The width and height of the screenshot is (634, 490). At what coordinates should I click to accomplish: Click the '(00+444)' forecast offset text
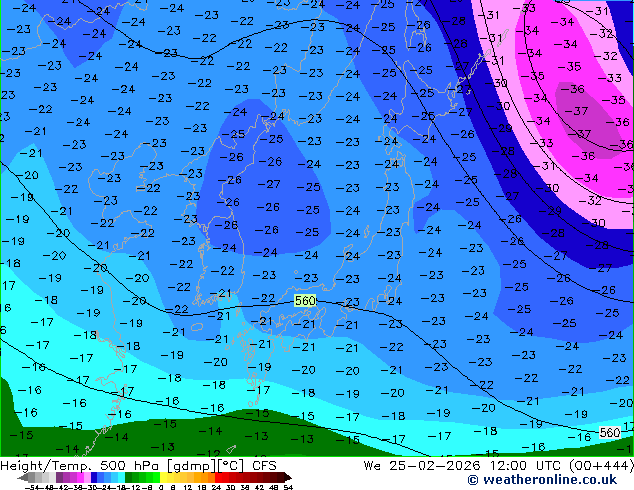pyautogui.click(x=601, y=466)
